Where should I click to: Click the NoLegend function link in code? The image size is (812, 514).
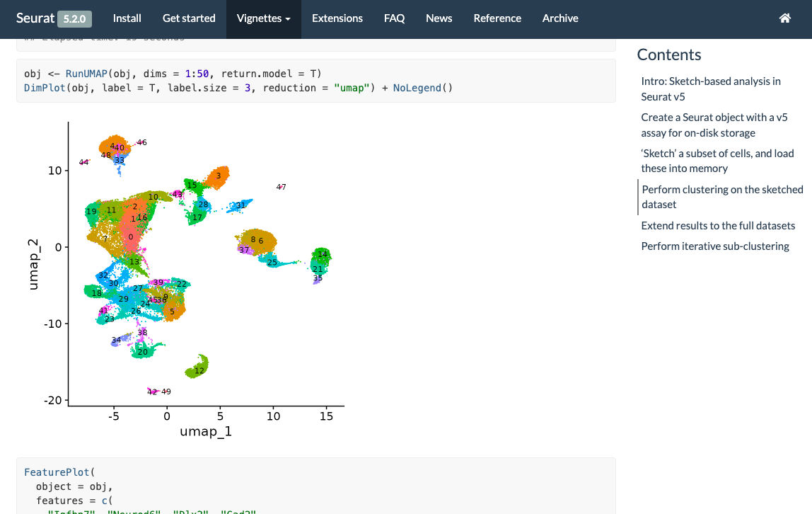tap(417, 88)
